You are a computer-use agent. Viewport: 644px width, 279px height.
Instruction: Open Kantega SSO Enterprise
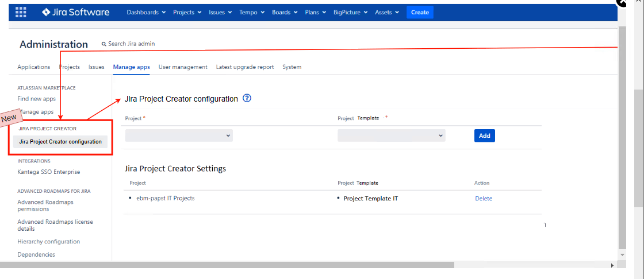(49, 172)
